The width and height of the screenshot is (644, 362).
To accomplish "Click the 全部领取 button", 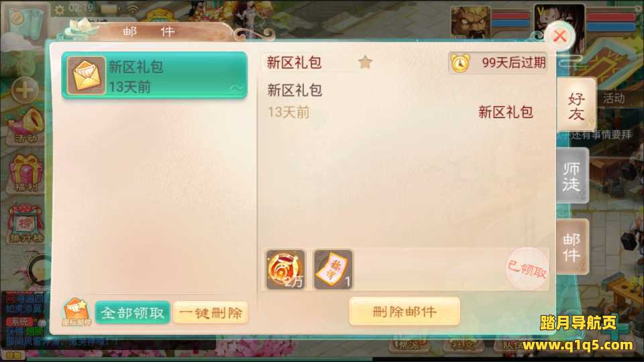I will 132,313.
